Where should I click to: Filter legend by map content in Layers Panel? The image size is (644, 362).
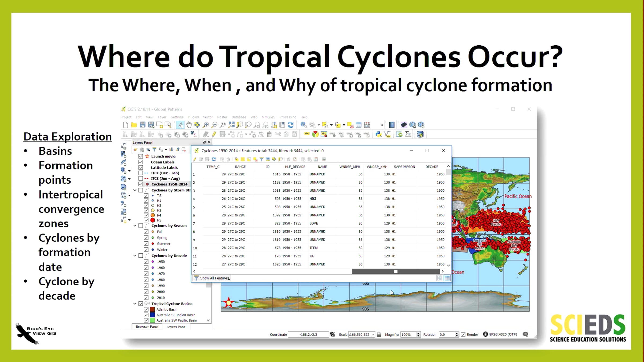(154, 150)
